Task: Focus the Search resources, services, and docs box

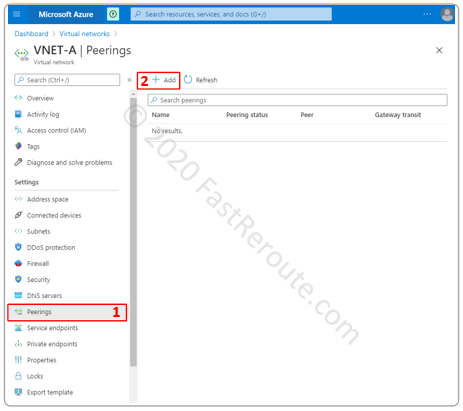Action: point(231,14)
